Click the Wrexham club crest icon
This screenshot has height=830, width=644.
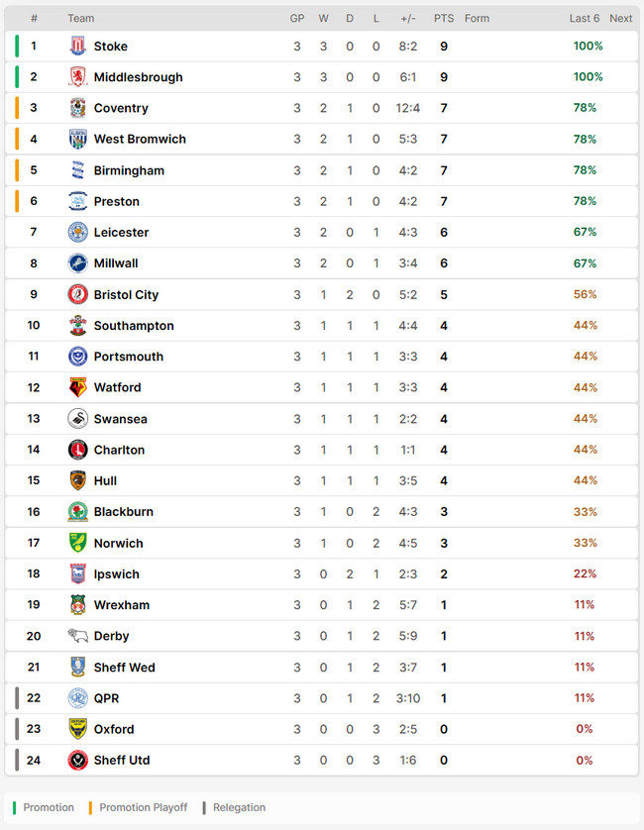(77, 605)
